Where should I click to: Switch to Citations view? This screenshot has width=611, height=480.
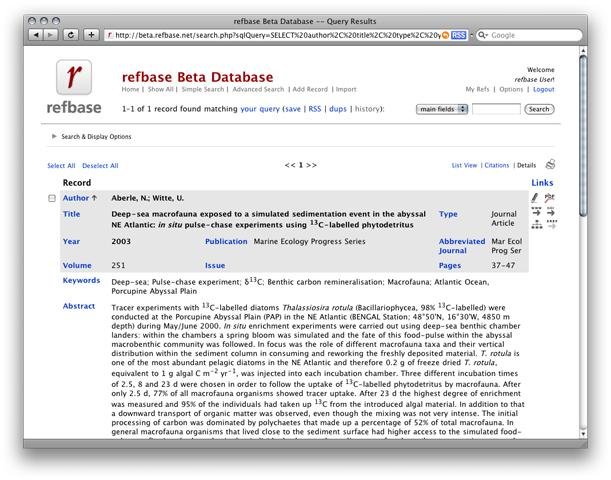tap(497, 165)
